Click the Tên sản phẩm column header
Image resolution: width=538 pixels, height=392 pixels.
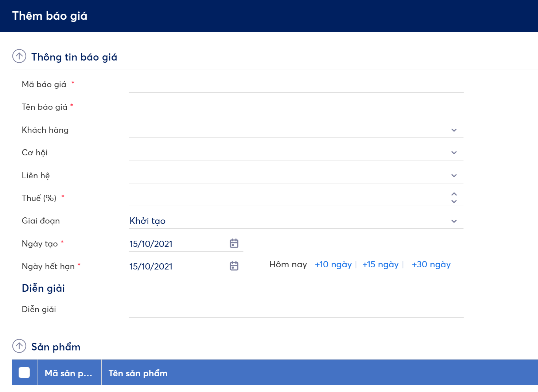pyautogui.click(x=138, y=373)
